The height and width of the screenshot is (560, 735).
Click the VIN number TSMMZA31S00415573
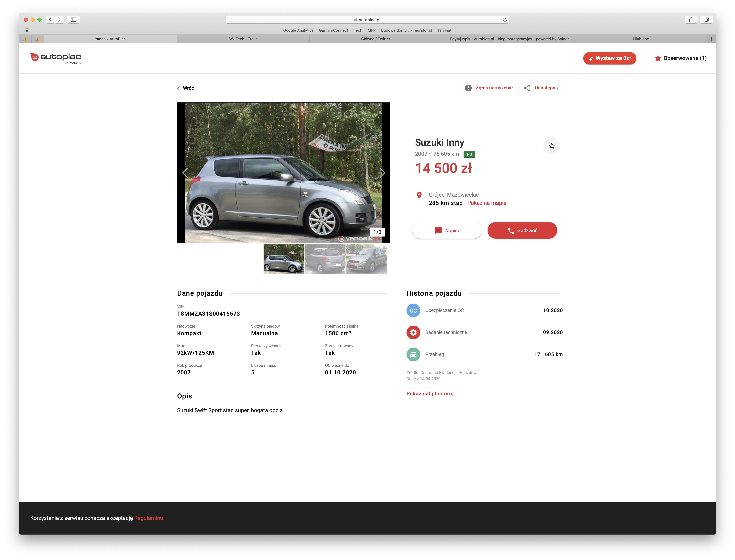point(208,314)
